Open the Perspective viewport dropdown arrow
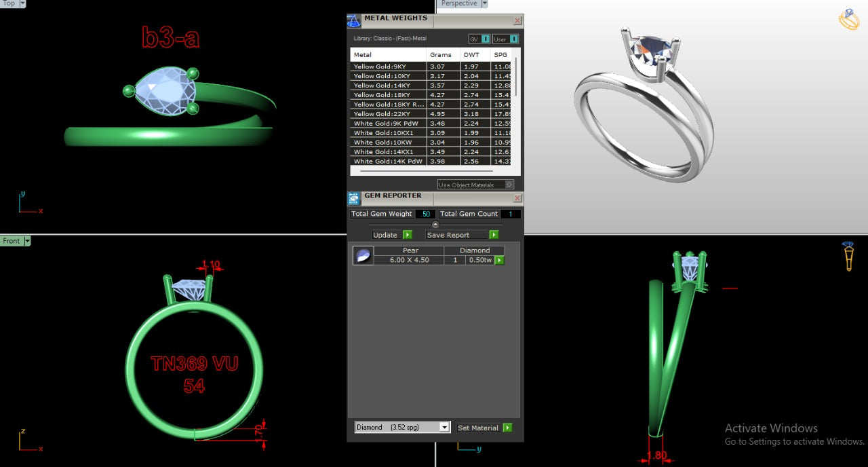This screenshot has width=868, height=467. point(484,3)
